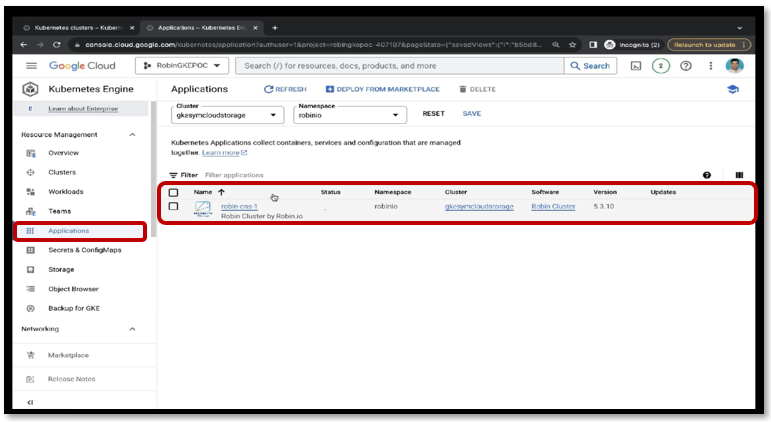Click the Google Cloud logo

pos(82,65)
